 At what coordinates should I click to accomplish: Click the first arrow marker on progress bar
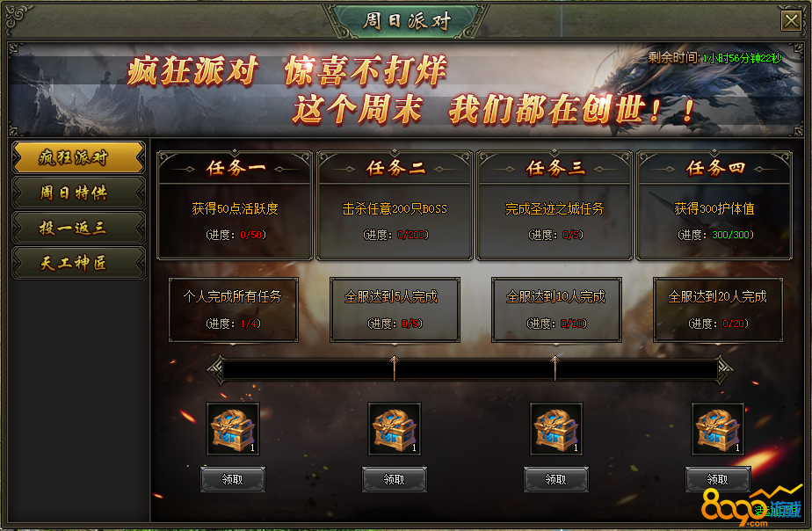pyautogui.click(x=394, y=367)
